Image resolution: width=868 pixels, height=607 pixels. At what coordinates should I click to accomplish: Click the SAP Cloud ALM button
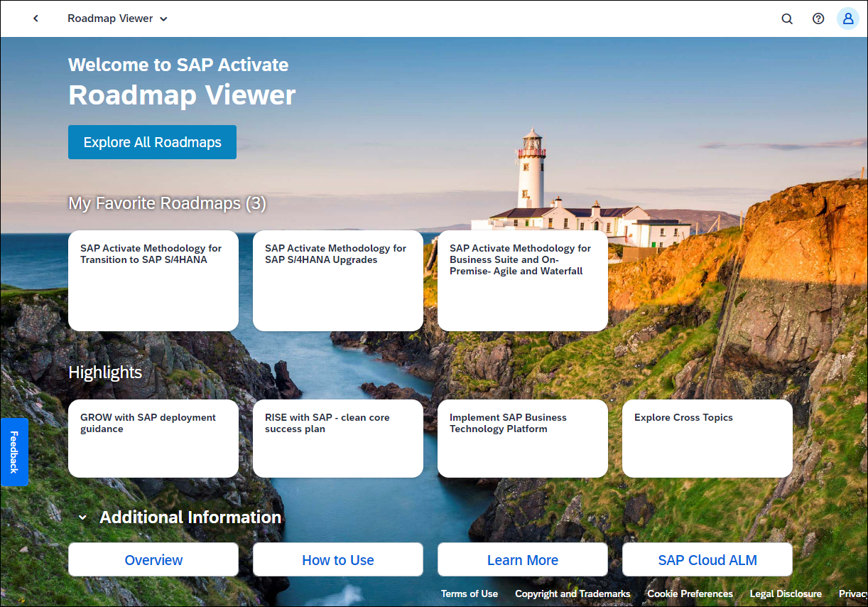(707, 560)
